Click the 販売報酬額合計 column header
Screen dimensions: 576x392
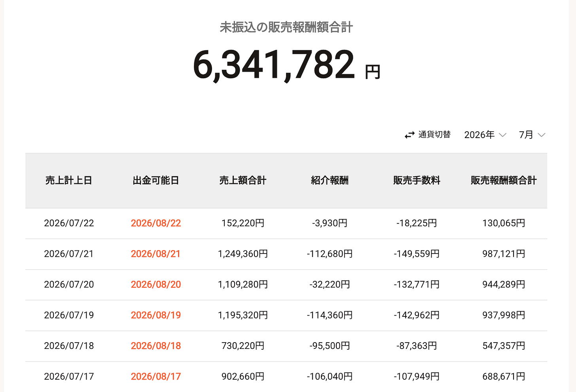[504, 180]
